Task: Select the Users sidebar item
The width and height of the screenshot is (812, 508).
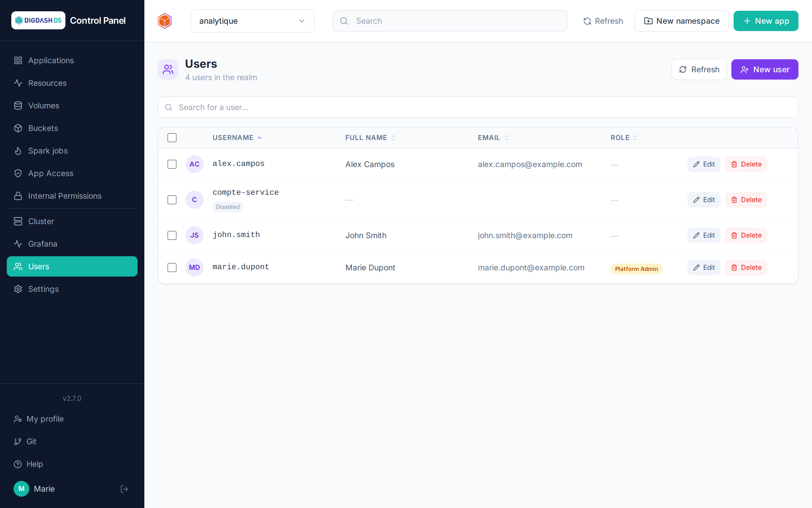Action: coord(72,266)
